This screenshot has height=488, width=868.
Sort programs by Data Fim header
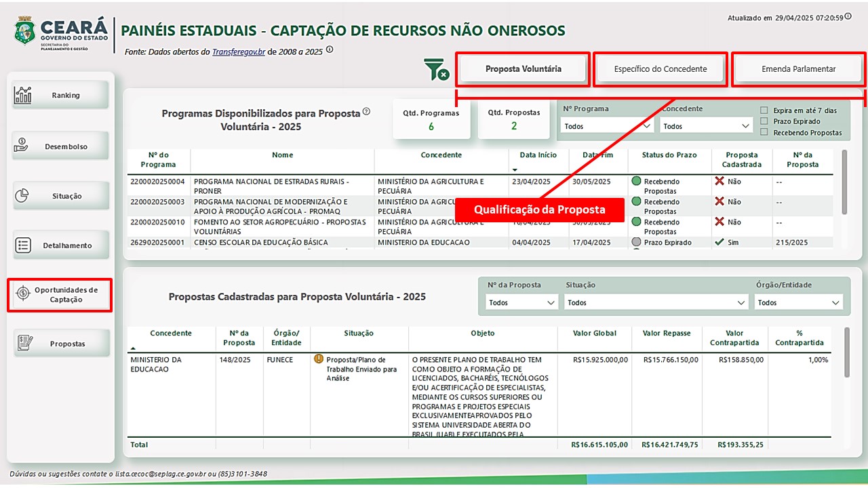tap(598, 155)
